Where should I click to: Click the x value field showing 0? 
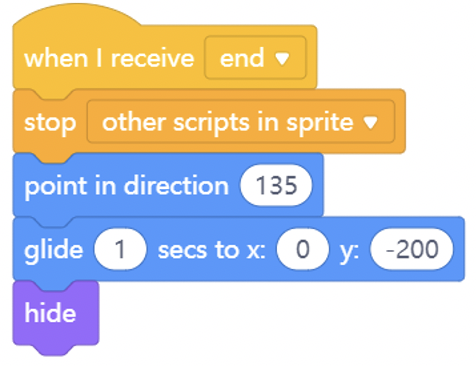[x=303, y=249]
